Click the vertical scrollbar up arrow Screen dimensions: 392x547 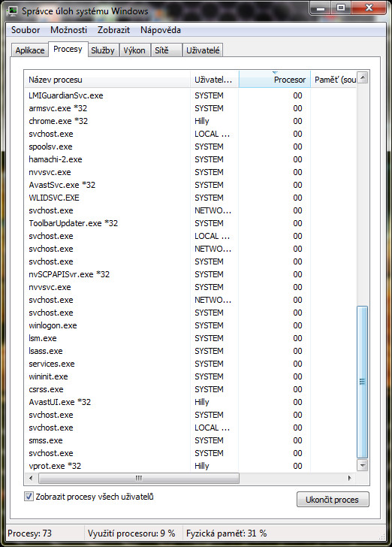coord(363,77)
